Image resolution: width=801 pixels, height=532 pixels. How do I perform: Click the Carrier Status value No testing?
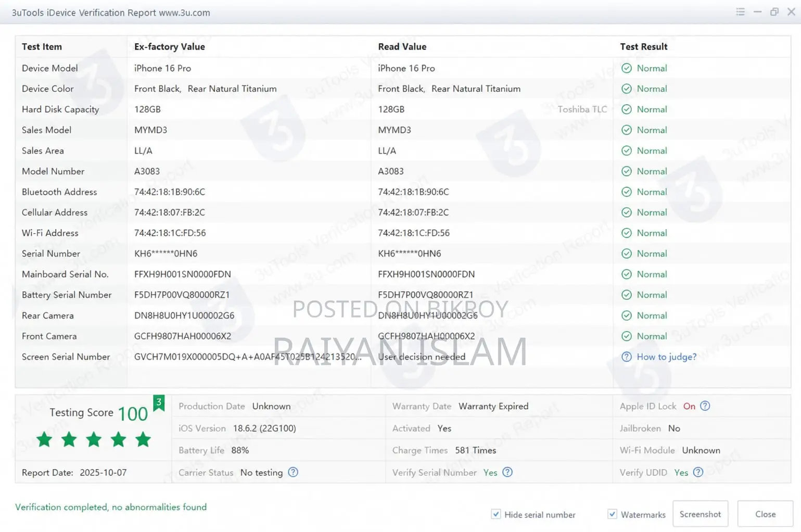pyautogui.click(x=261, y=473)
